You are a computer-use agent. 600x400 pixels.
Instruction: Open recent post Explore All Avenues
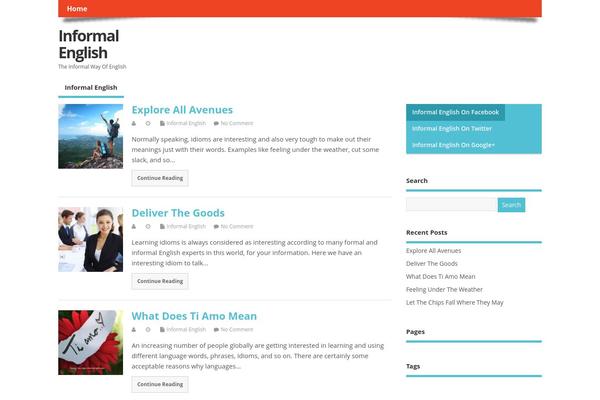pyautogui.click(x=434, y=251)
